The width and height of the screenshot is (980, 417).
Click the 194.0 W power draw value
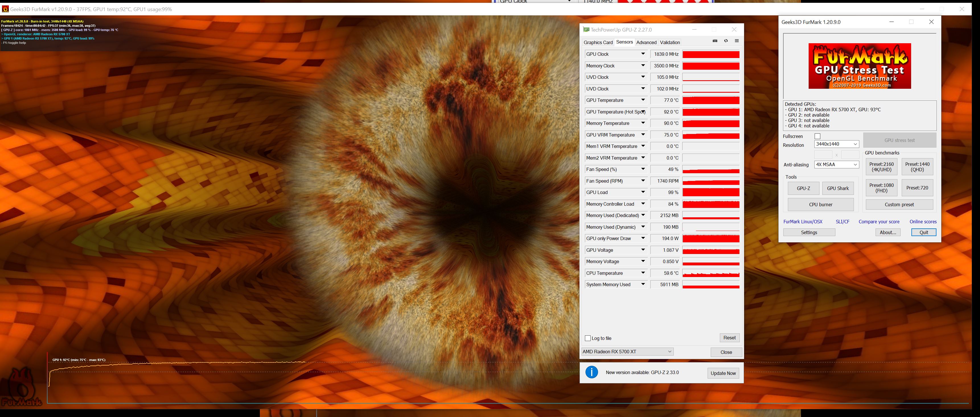(x=665, y=239)
